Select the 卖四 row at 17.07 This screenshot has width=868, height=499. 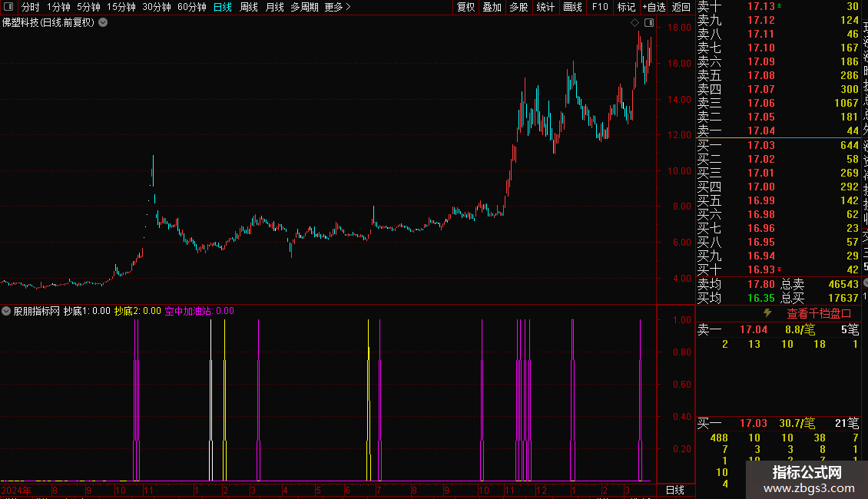tap(778, 89)
